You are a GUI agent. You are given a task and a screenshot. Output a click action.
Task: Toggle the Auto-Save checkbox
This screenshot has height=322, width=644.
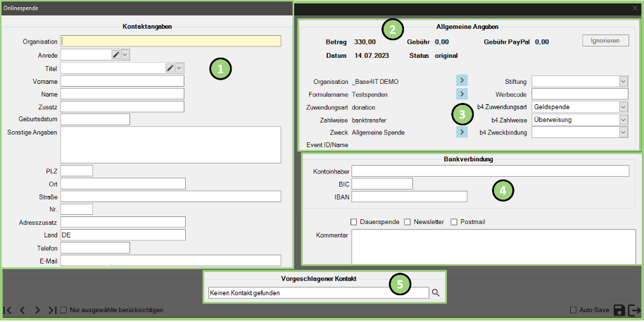point(574,310)
